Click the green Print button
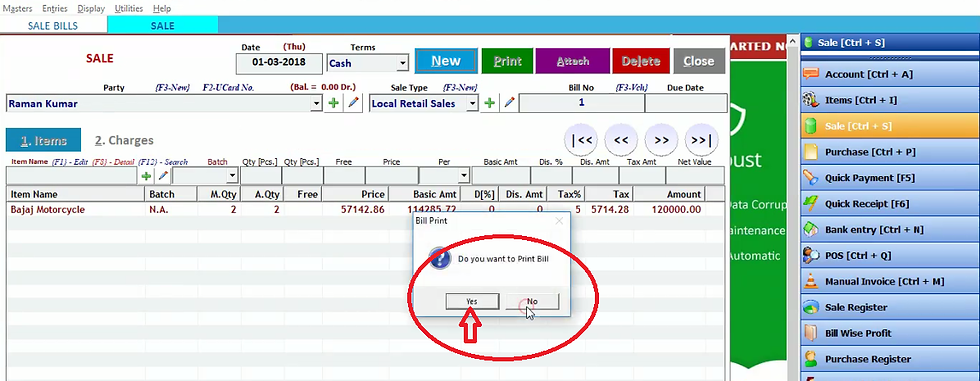This screenshot has width=980, height=381. pos(508,61)
